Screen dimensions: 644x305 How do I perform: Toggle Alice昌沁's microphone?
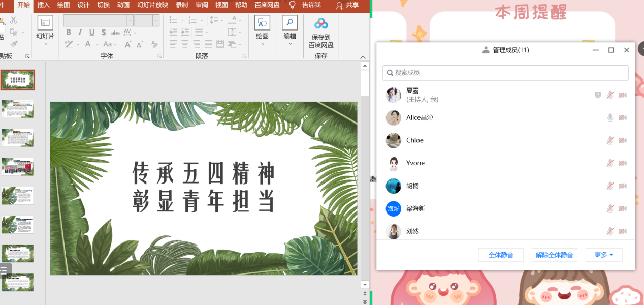tap(610, 118)
